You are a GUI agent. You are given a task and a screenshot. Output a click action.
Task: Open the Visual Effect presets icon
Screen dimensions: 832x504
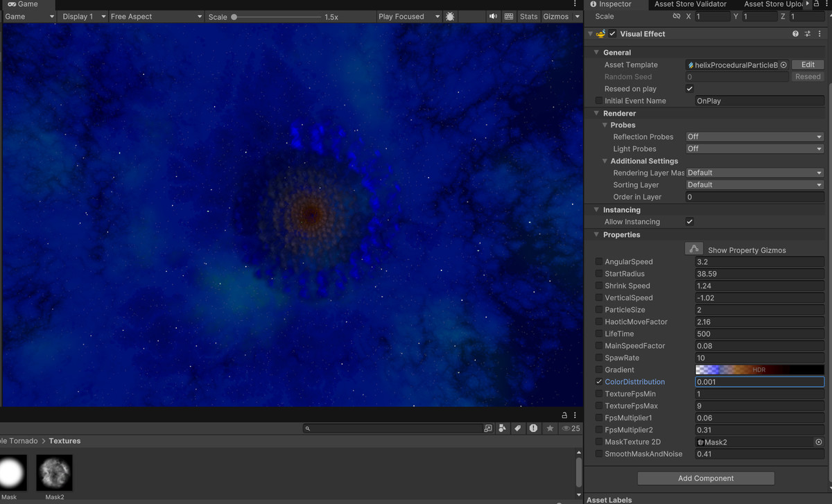pyautogui.click(x=808, y=33)
